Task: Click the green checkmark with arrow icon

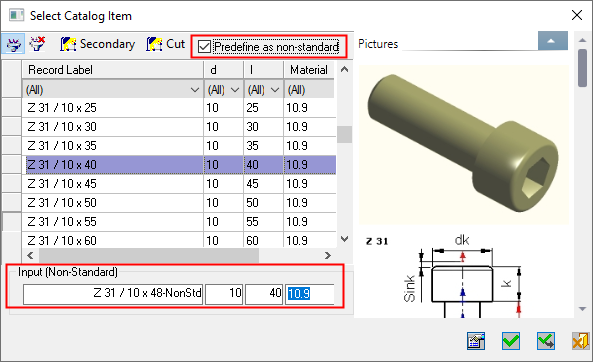Action: (x=546, y=341)
